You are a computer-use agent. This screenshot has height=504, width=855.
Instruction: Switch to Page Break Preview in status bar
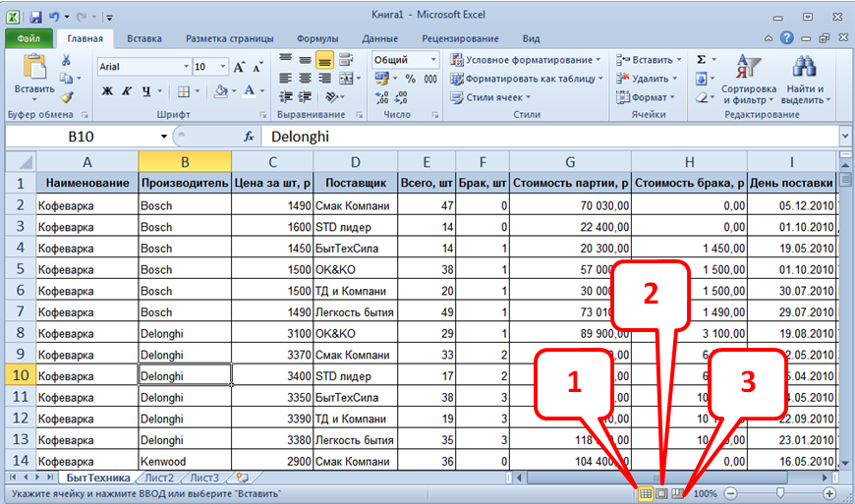tap(677, 493)
